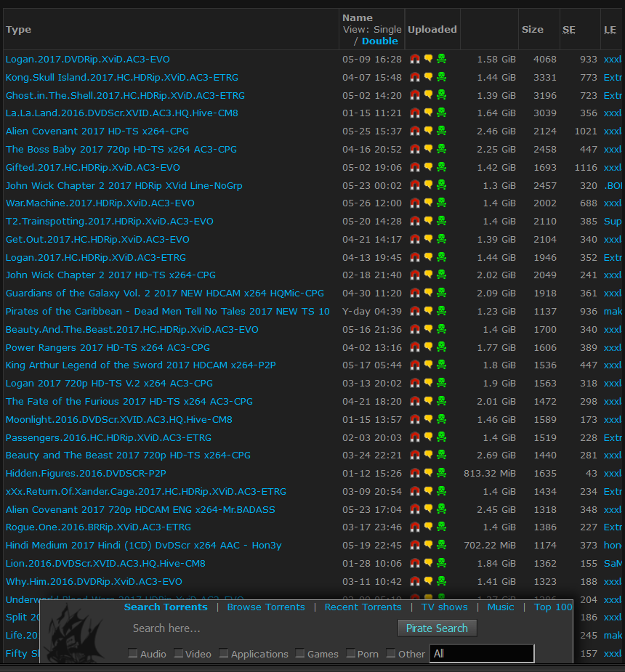Tick the Other category checkbox

tap(391, 654)
